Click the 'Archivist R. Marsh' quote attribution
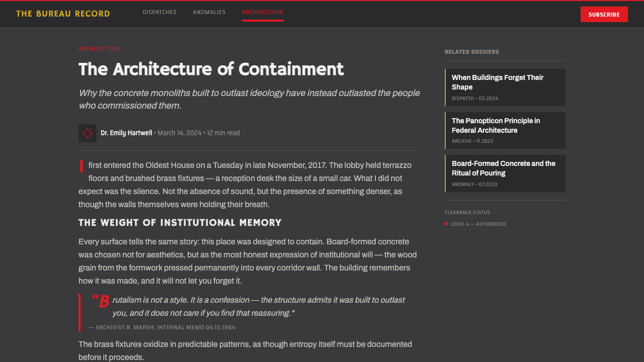 coord(162,327)
